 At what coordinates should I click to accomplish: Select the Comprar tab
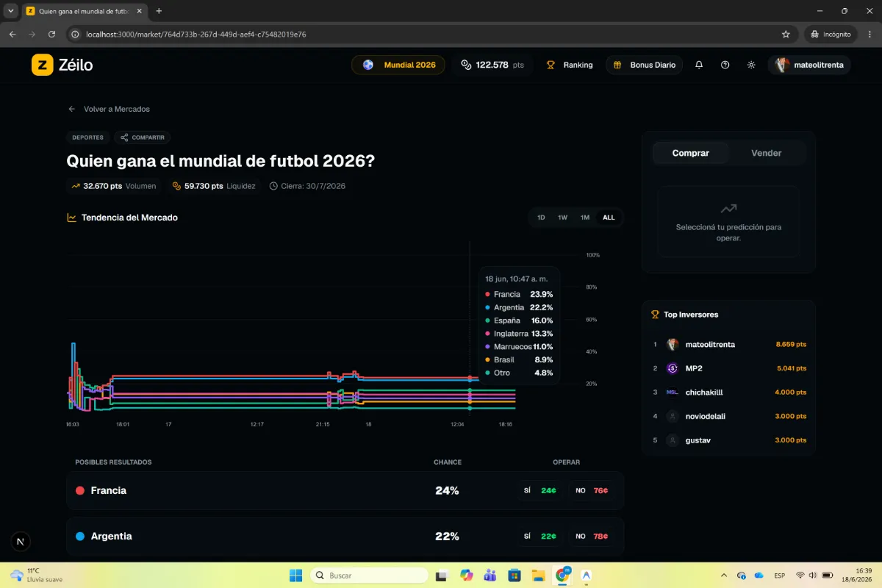point(691,153)
